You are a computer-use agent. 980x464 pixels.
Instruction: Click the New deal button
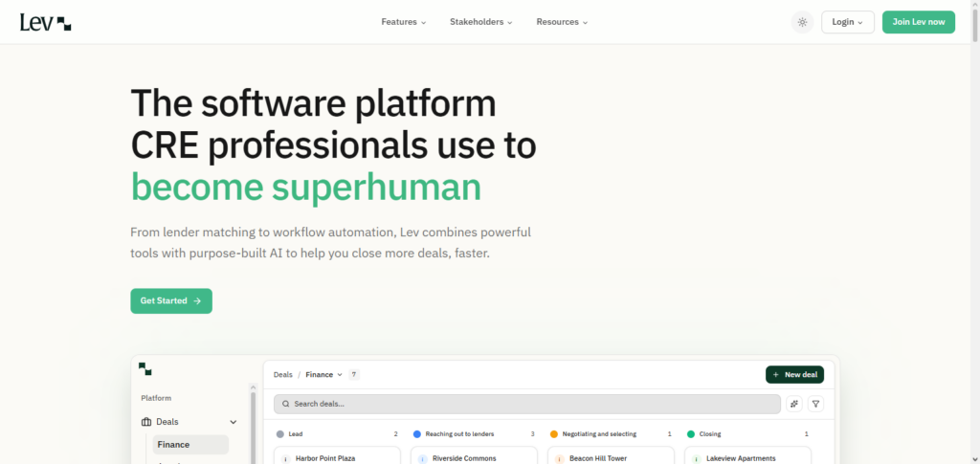tap(794, 375)
